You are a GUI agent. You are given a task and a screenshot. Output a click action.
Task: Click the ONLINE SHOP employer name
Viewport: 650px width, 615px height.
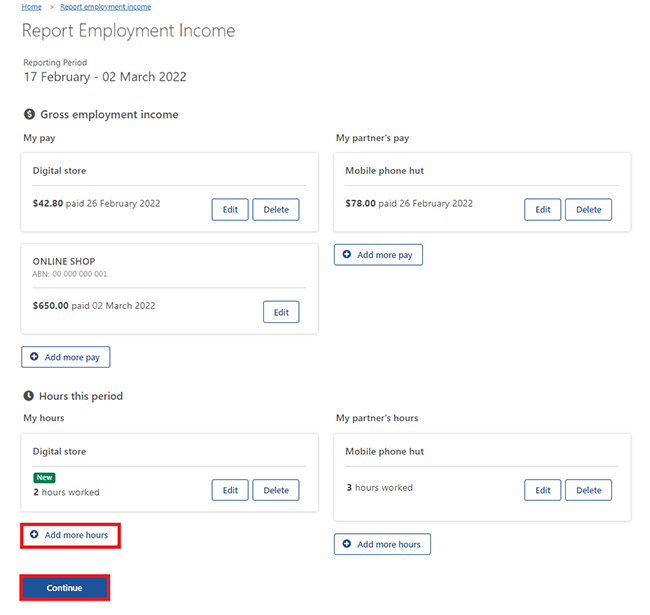tap(64, 261)
